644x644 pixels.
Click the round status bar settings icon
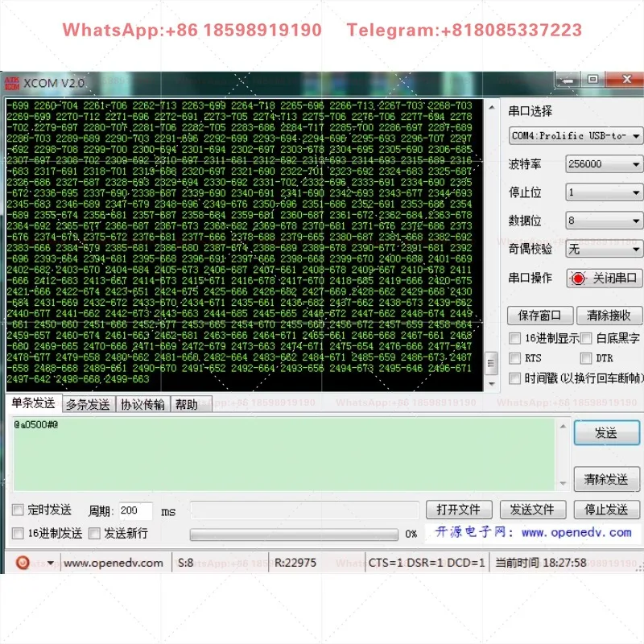coord(23,562)
